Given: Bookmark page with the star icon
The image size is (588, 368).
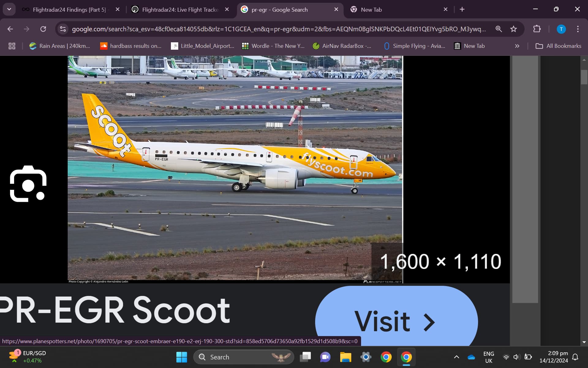Looking at the screenshot, I should 514,29.
